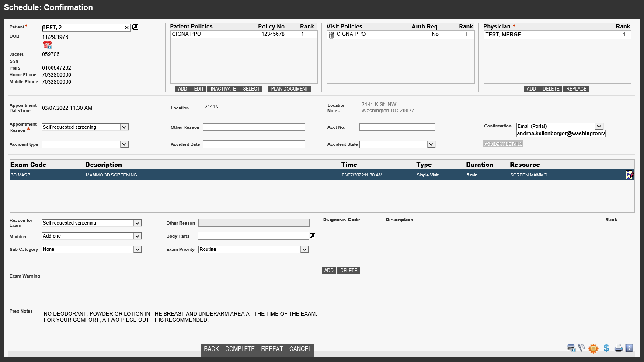This screenshot has height=362, width=644.
Task: Open Modifier dropdown showing Add one
Action: coord(137,236)
